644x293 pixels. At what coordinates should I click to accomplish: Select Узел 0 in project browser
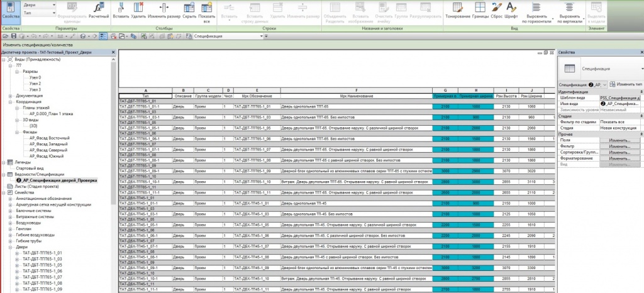point(35,77)
